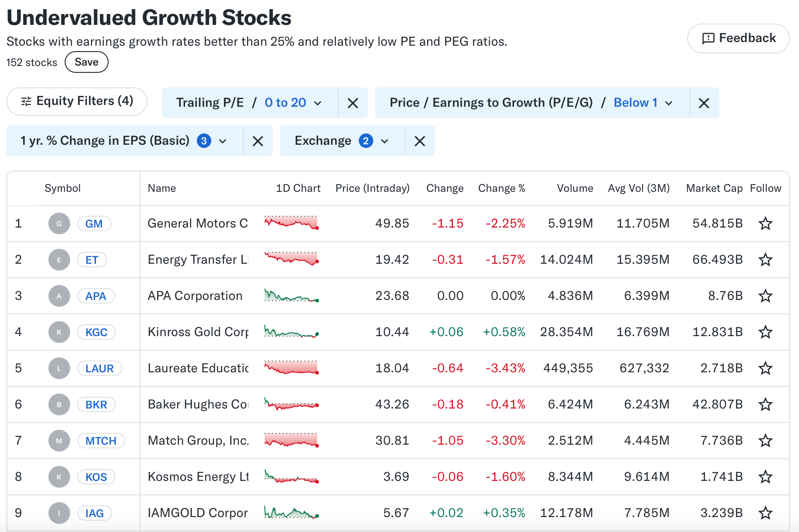Open the LAUR ticker link

(x=100, y=368)
